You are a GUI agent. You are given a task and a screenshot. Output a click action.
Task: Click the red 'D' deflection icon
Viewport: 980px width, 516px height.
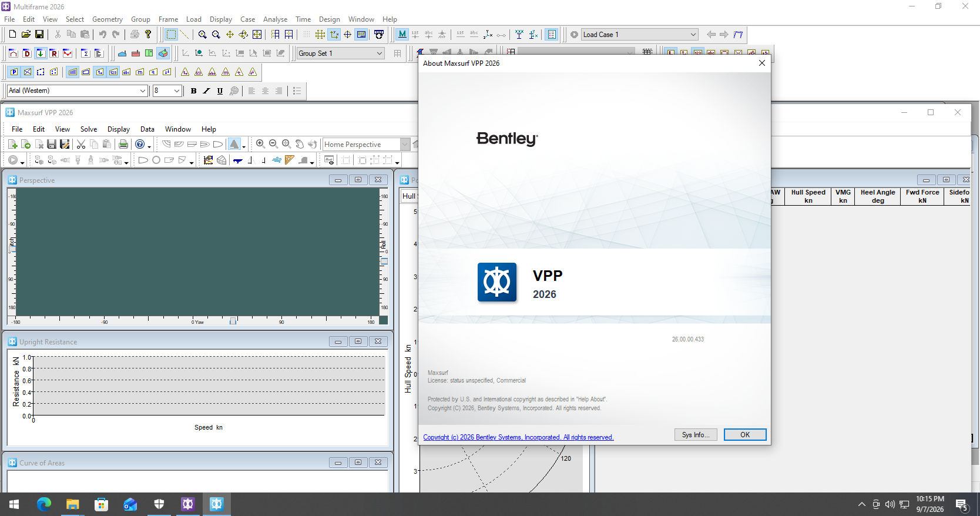click(x=26, y=53)
